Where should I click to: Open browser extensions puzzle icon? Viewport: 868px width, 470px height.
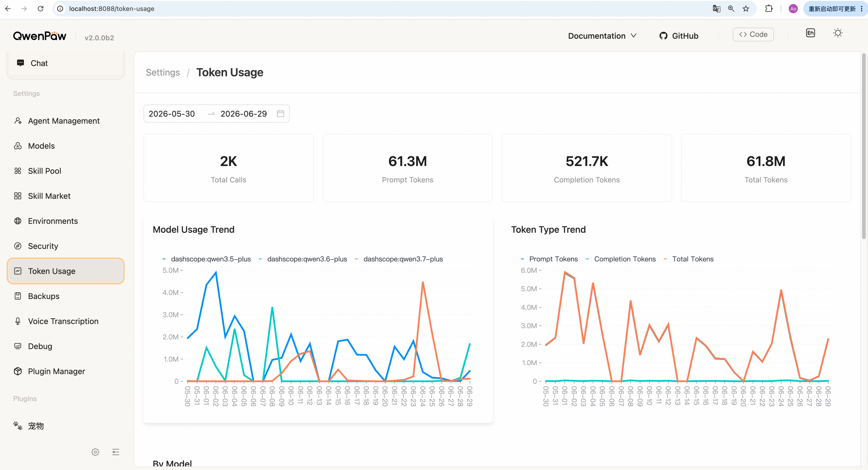pos(769,8)
